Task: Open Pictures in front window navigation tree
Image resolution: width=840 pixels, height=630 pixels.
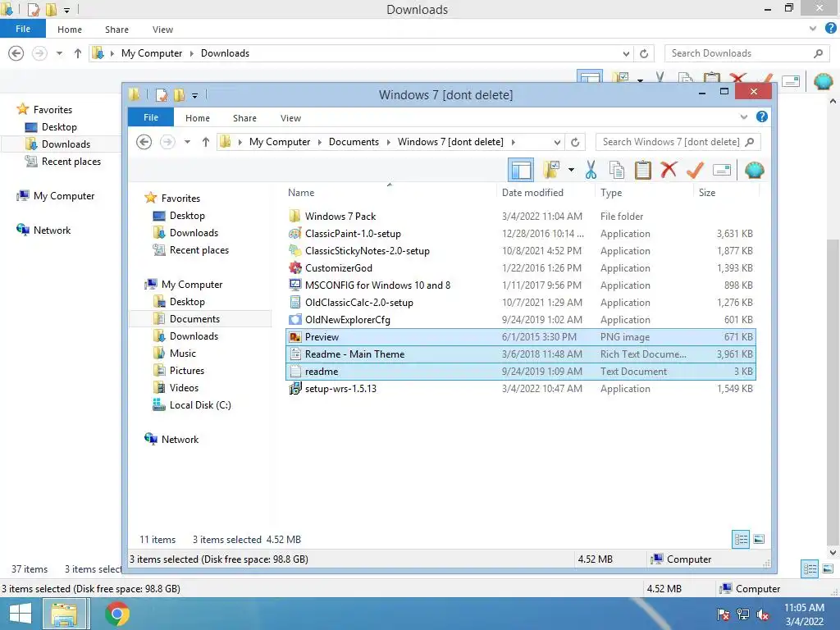Action: 186,371
